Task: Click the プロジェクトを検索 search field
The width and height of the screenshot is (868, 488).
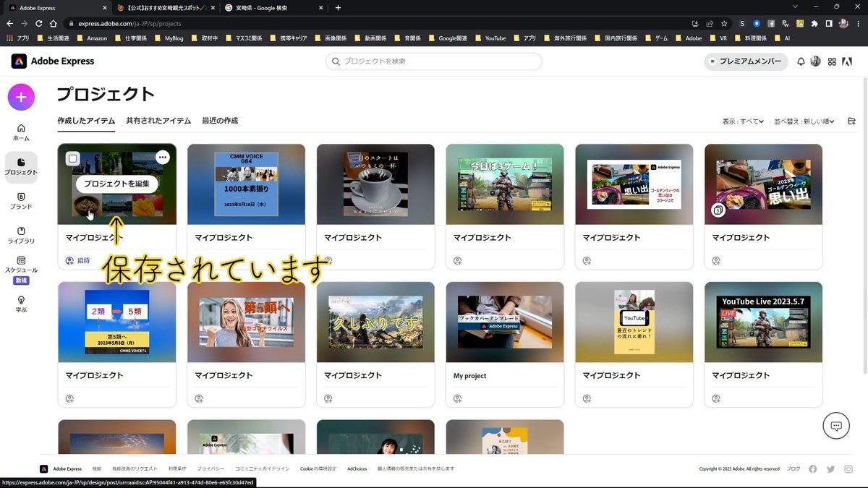Action: pyautogui.click(x=434, y=61)
